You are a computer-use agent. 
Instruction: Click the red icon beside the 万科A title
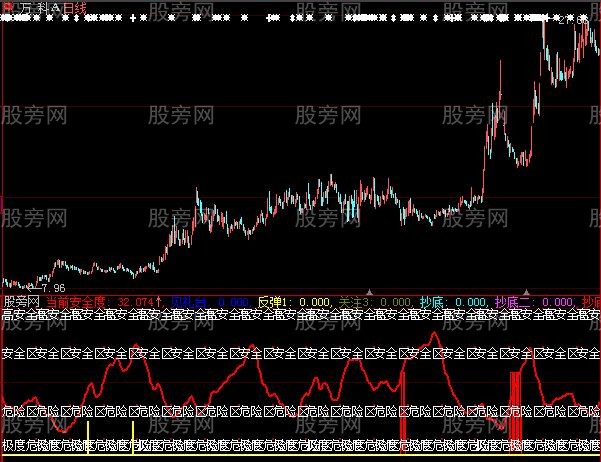coord(8,7)
